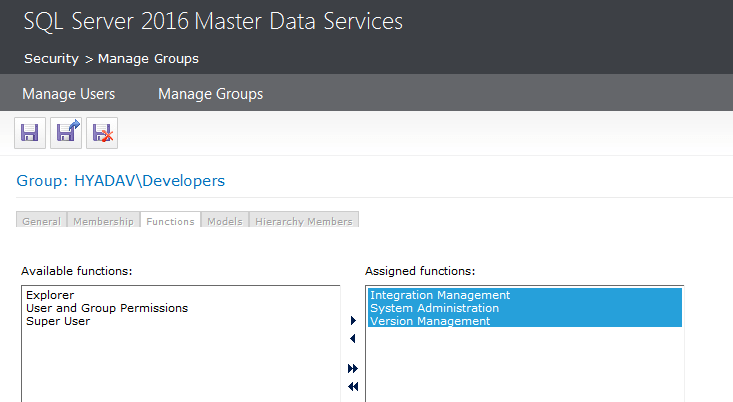
Task: Select Version Management in Assigned functions
Action: [x=525, y=321]
